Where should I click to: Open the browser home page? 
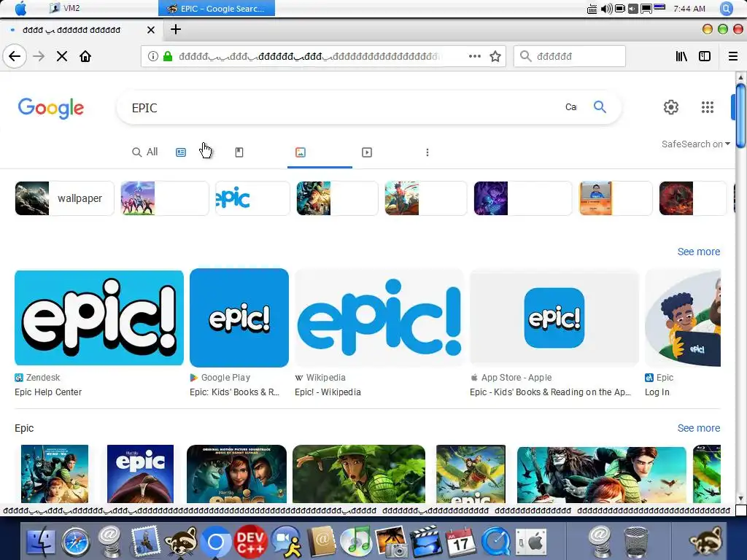[x=85, y=56]
